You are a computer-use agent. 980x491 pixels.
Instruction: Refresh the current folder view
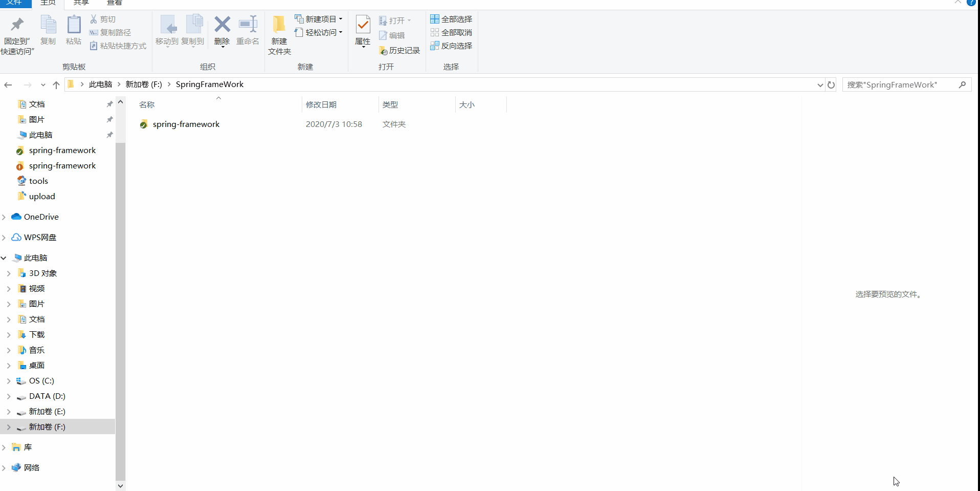tap(831, 85)
